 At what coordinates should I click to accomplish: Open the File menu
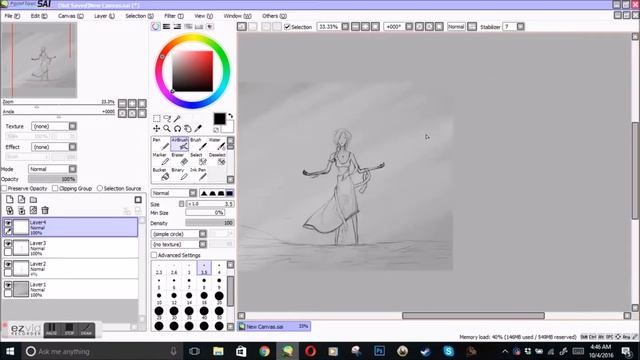[x=12, y=16]
